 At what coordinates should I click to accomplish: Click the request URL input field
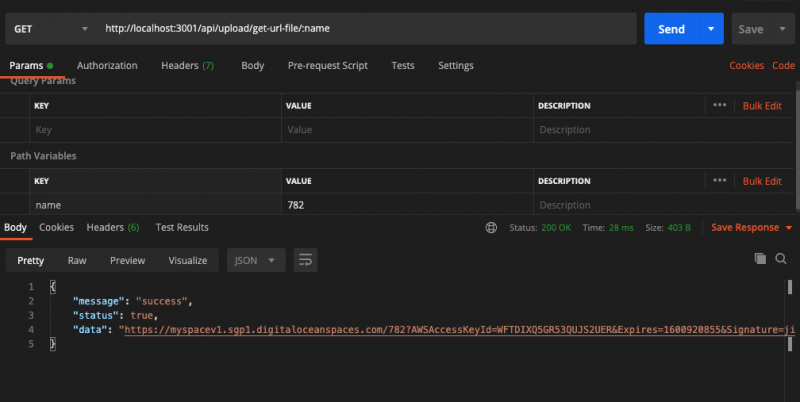(366, 29)
